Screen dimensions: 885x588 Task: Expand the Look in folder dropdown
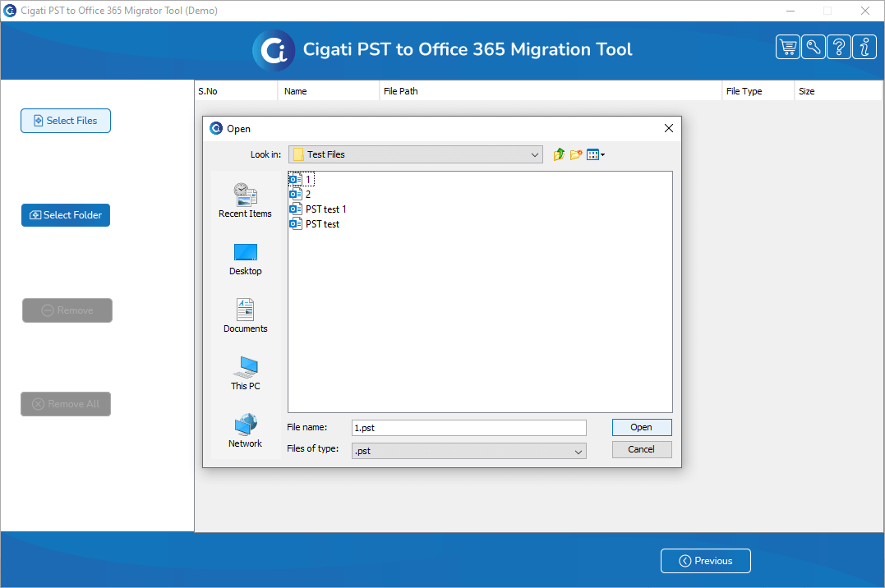(534, 154)
